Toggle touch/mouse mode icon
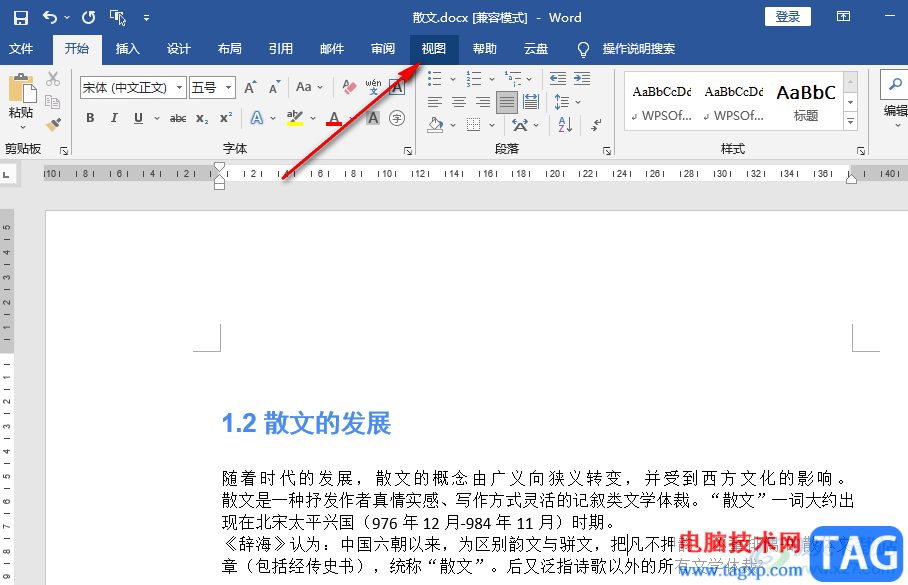This screenshot has width=908, height=585. click(x=118, y=18)
